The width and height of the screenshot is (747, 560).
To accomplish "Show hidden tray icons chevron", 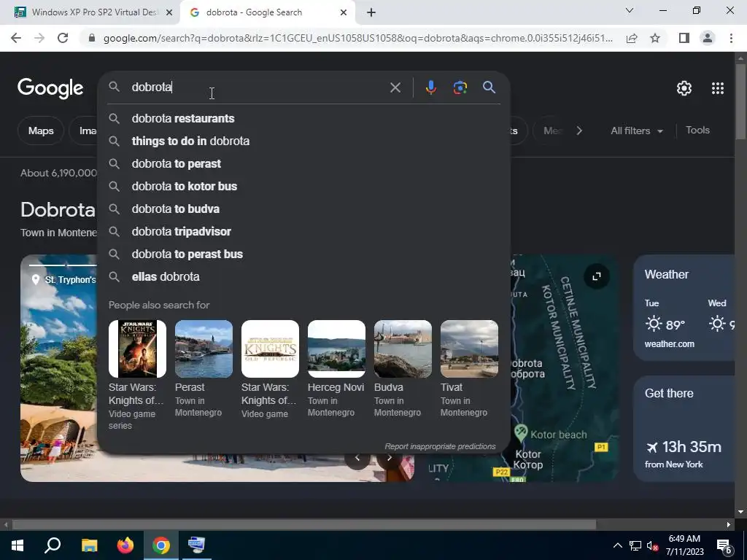I will click(617, 545).
